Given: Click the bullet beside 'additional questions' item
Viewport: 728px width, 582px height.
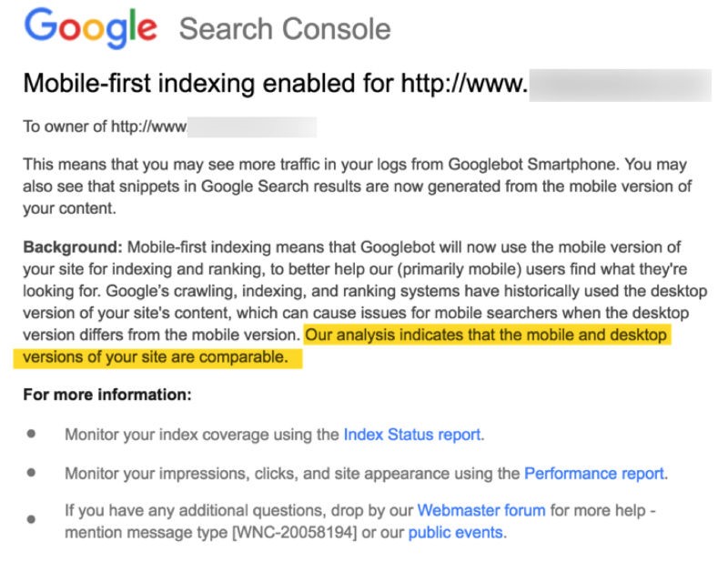Looking at the screenshot, I should tap(32, 520).
